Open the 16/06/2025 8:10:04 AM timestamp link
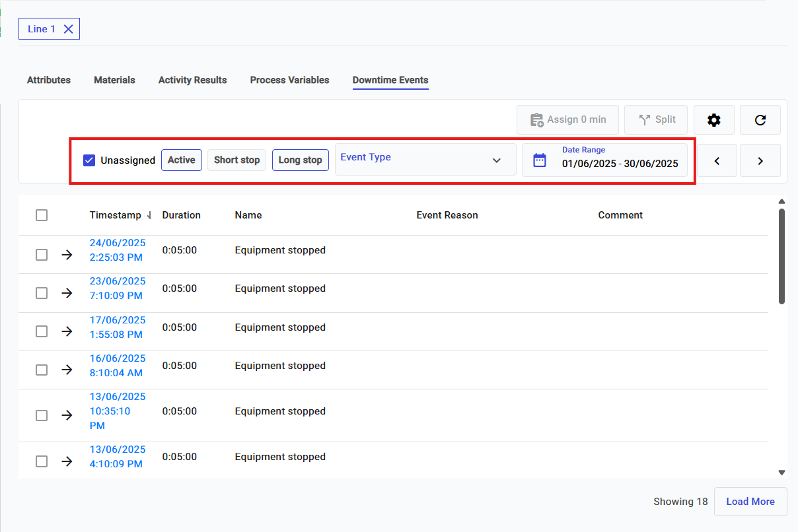The height and width of the screenshot is (532, 798). click(x=118, y=366)
